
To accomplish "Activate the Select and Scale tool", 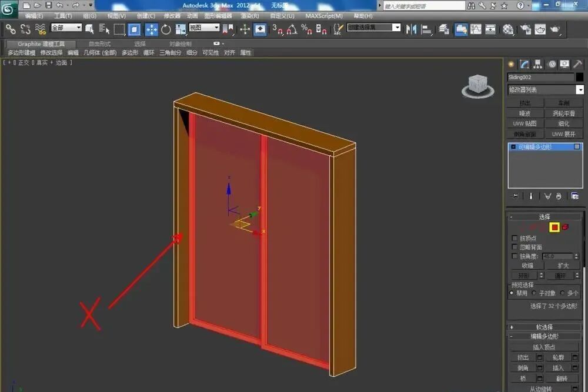I will [181, 29].
